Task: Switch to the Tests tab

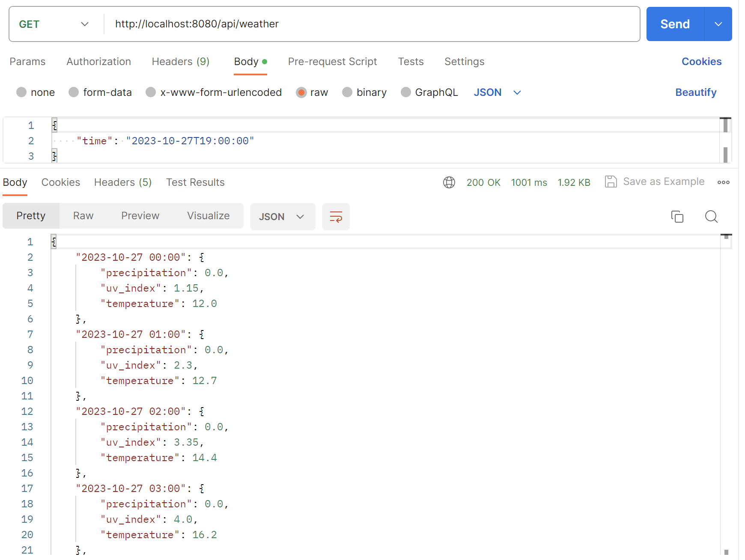Action: coord(411,61)
